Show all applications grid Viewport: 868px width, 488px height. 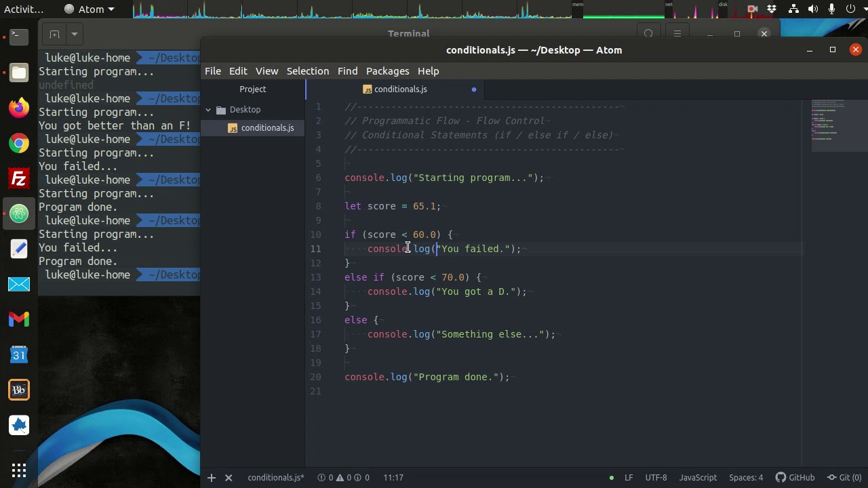pos(19,470)
